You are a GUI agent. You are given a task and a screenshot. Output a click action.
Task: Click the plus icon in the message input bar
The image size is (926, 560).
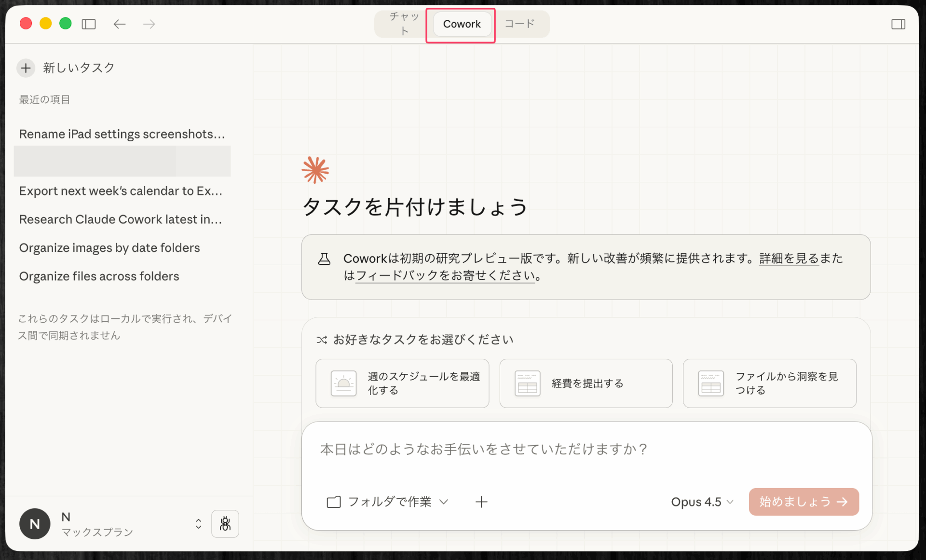point(481,502)
